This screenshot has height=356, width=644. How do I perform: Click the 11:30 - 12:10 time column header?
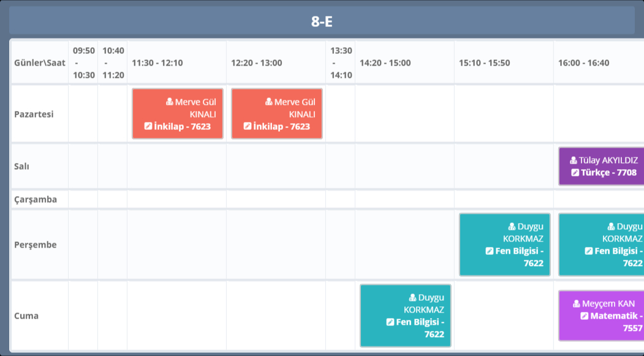click(x=157, y=62)
